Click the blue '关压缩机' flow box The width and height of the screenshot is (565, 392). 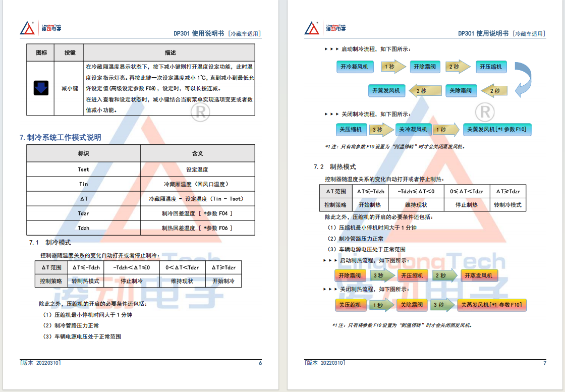351,129
